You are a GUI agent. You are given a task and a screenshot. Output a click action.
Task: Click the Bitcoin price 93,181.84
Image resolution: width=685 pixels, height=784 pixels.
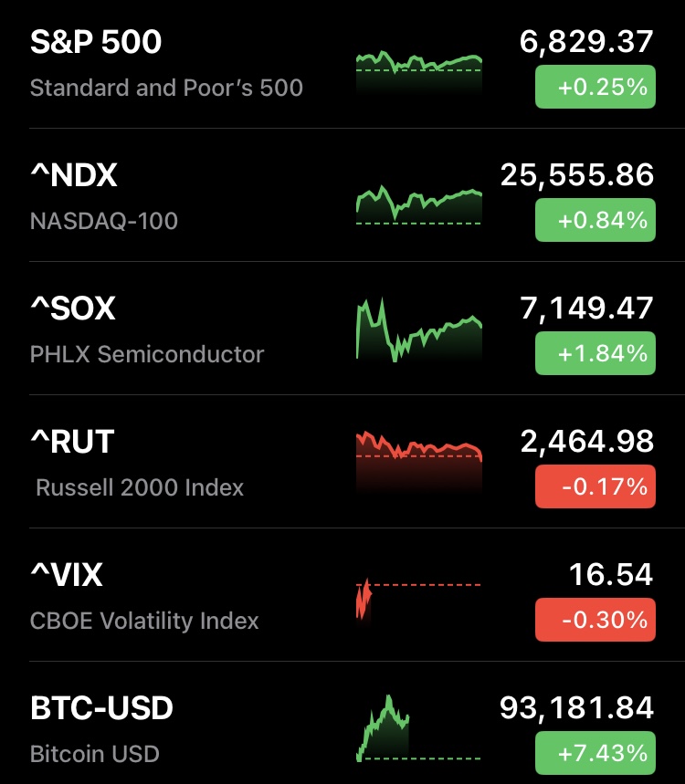point(576,708)
